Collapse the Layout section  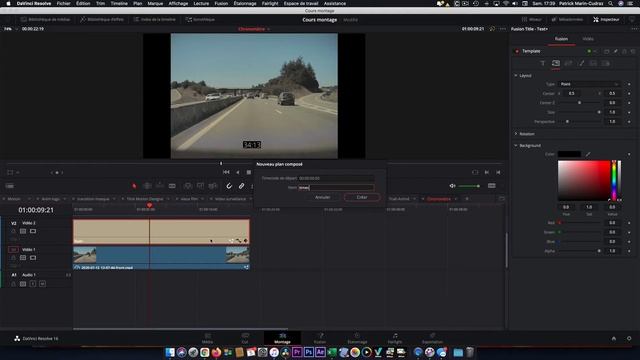[516, 76]
